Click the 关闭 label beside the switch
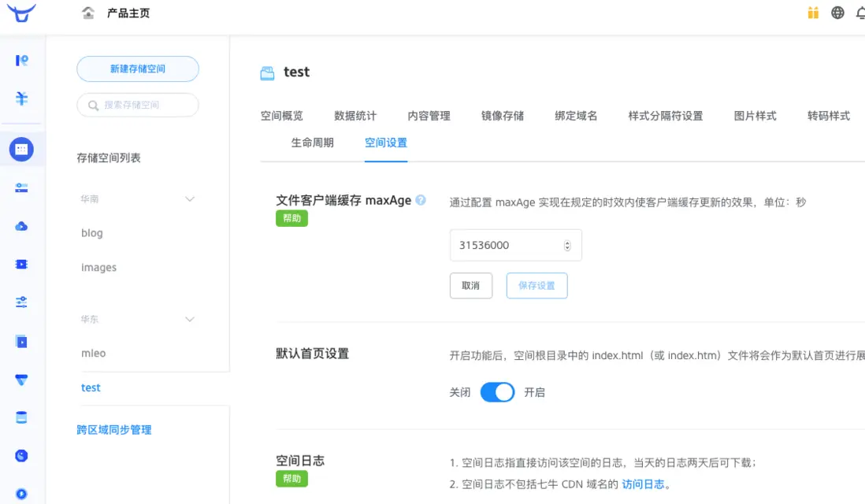The width and height of the screenshot is (865, 504). coord(460,393)
